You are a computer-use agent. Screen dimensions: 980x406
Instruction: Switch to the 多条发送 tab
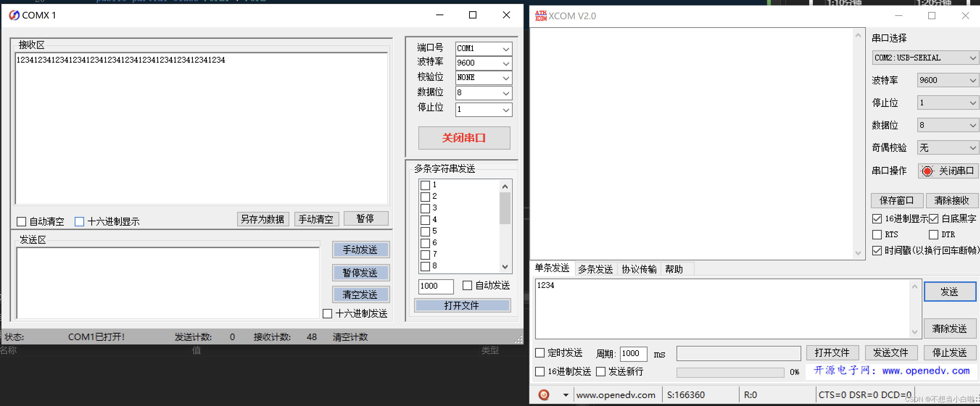pos(595,269)
